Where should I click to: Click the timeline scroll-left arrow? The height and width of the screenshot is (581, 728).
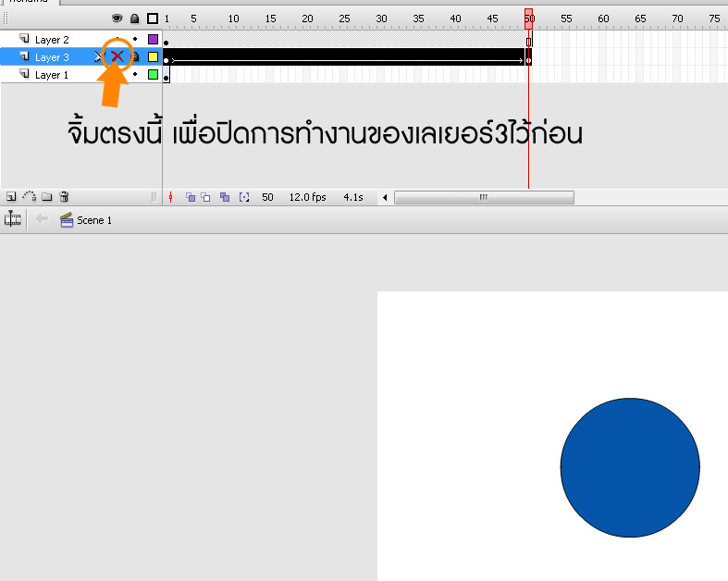[385, 197]
